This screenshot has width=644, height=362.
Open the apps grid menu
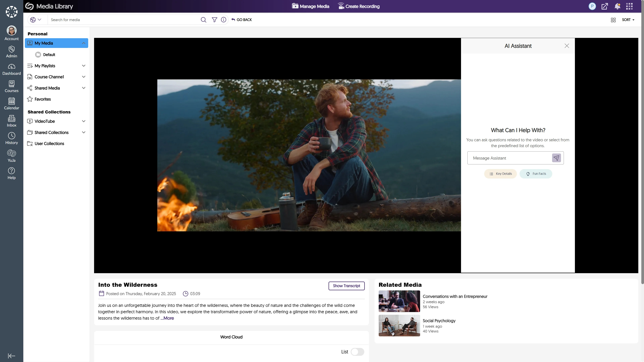pyautogui.click(x=629, y=6)
